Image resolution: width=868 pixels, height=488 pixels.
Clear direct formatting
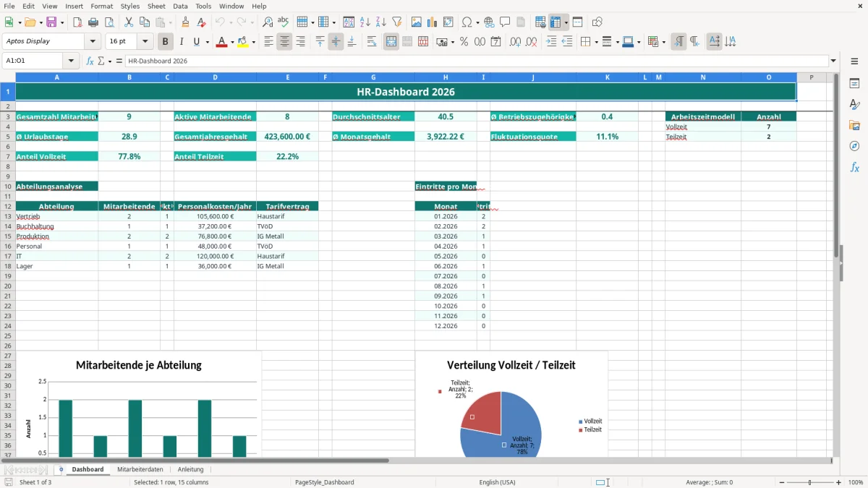pyautogui.click(x=201, y=22)
